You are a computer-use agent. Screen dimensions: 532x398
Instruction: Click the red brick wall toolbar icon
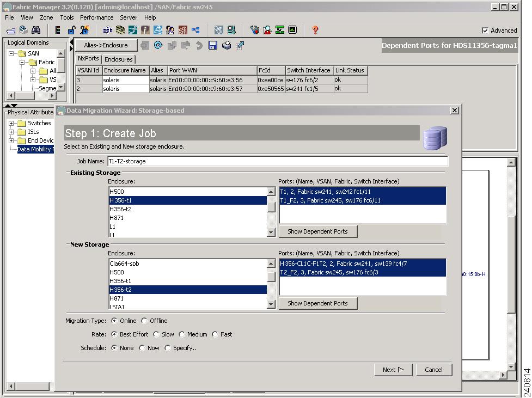pos(183,30)
